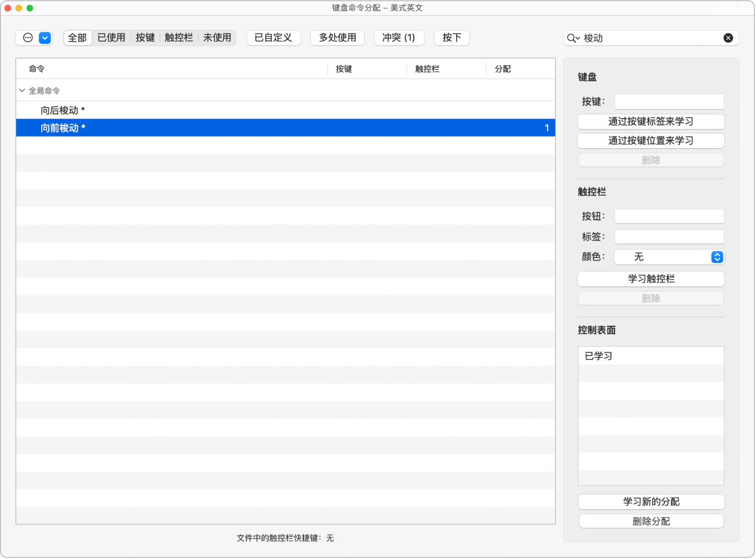Switch to the 未使用 filter tab
The image size is (756, 559).
[x=217, y=37]
